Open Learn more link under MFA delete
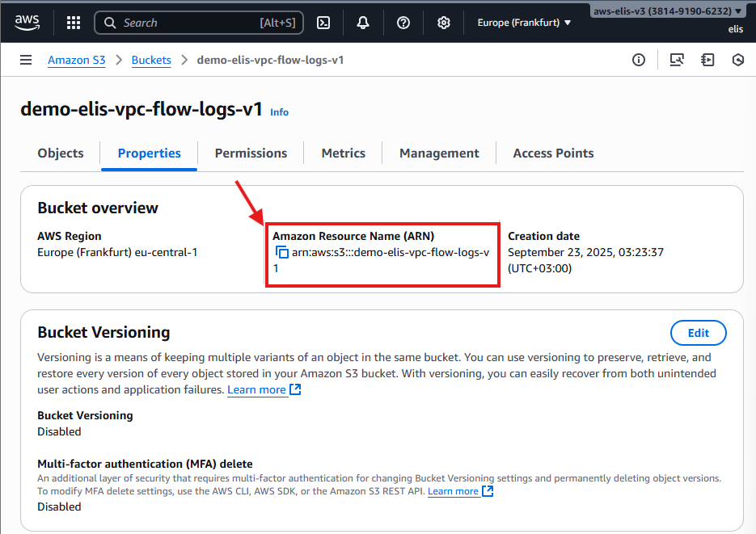The image size is (756, 534). (x=453, y=491)
